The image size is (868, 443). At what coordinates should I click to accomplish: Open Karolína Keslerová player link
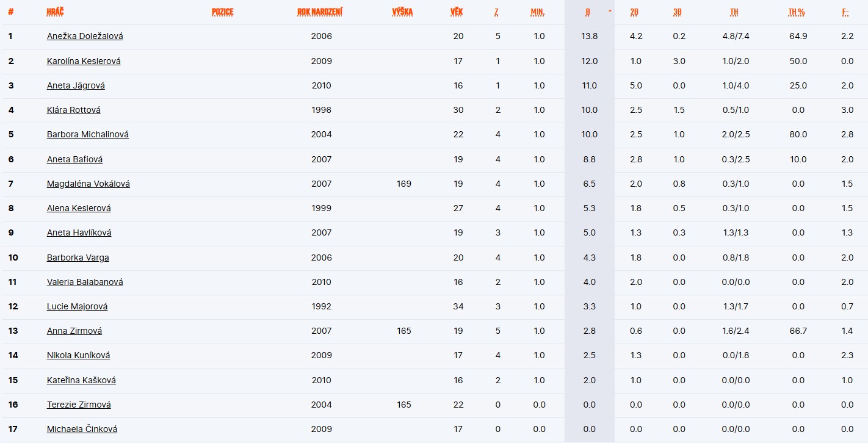pos(84,61)
